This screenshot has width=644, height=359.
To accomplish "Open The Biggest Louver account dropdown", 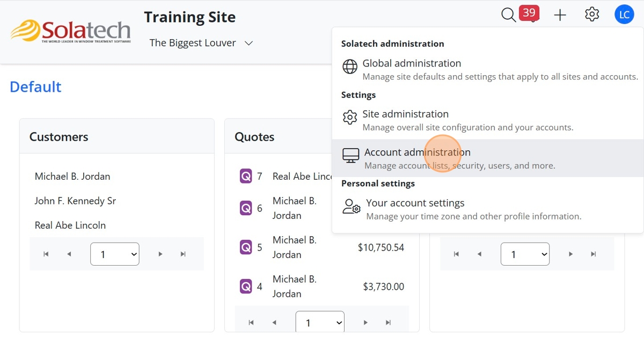I will (x=201, y=43).
